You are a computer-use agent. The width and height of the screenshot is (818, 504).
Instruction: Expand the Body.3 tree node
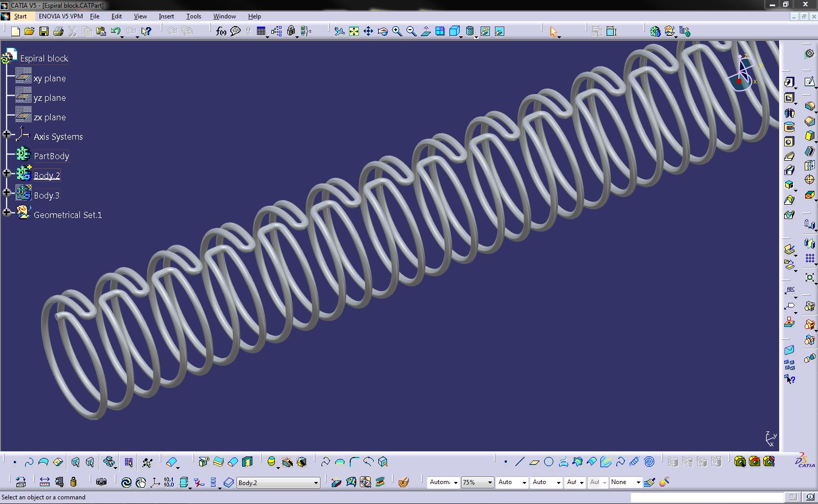click(7, 192)
